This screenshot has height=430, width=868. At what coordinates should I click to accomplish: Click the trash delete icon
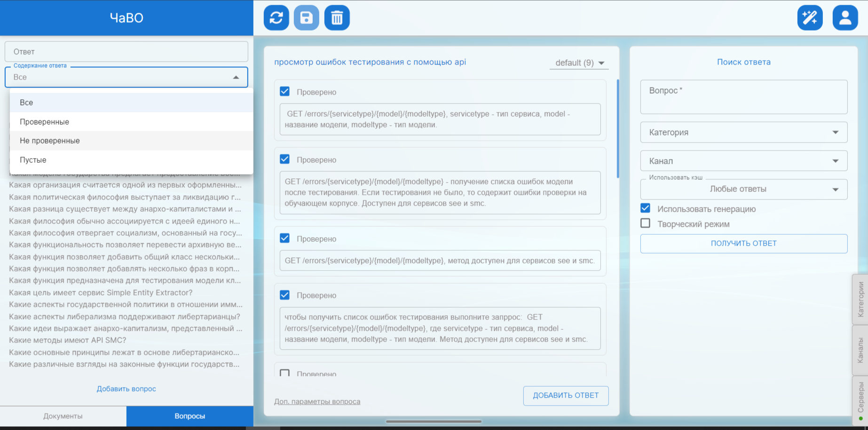(337, 18)
